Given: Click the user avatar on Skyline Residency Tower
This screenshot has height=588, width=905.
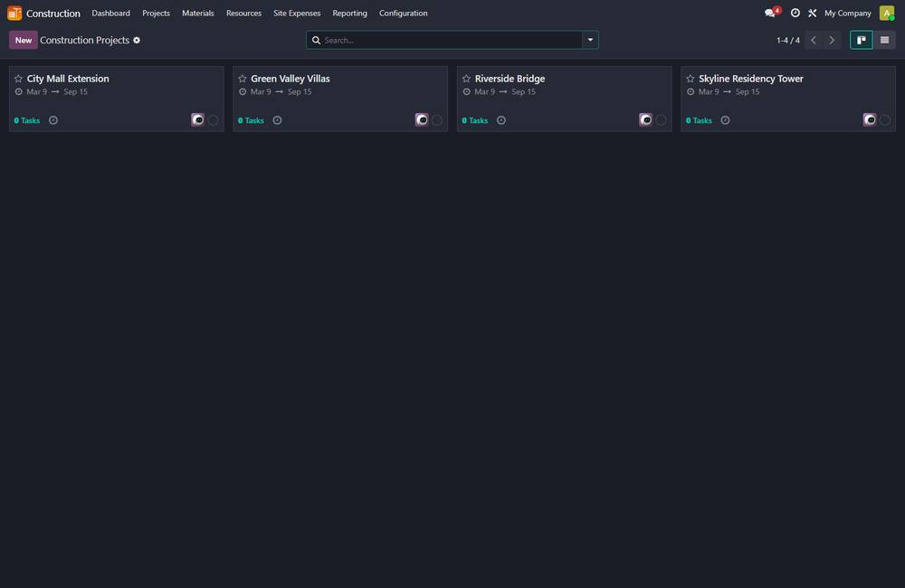Looking at the screenshot, I should (x=870, y=119).
